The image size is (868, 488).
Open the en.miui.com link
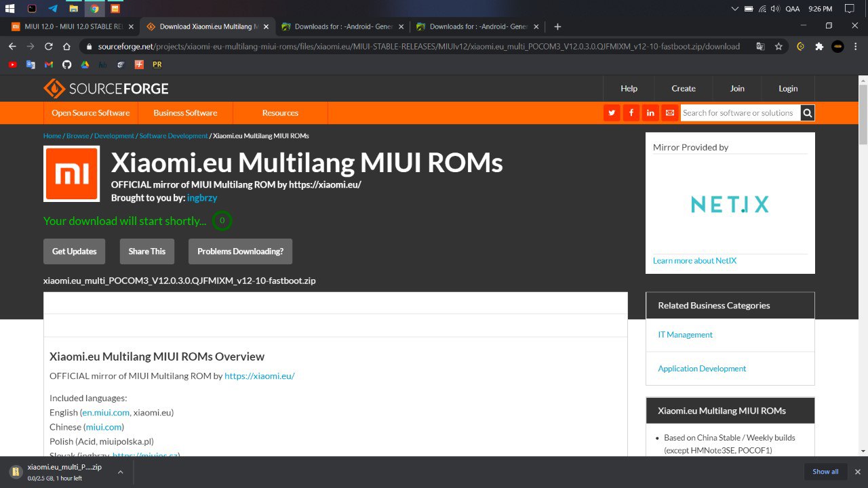tap(106, 412)
